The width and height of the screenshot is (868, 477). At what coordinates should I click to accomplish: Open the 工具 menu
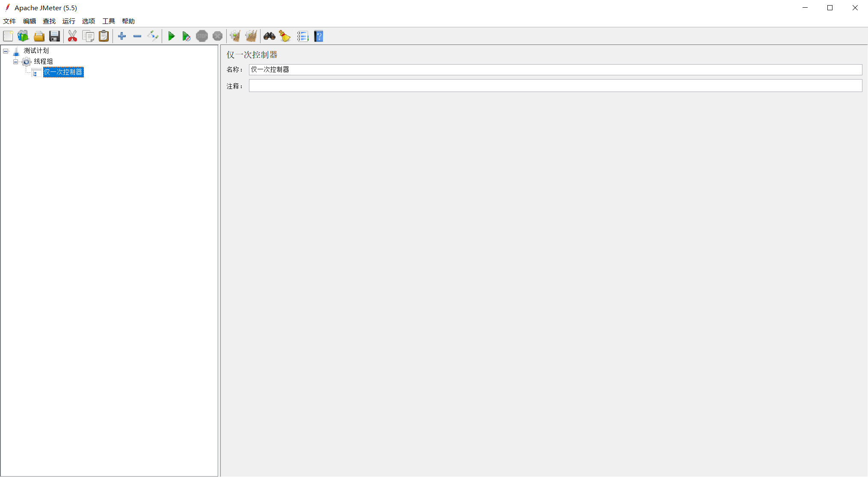point(109,21)
